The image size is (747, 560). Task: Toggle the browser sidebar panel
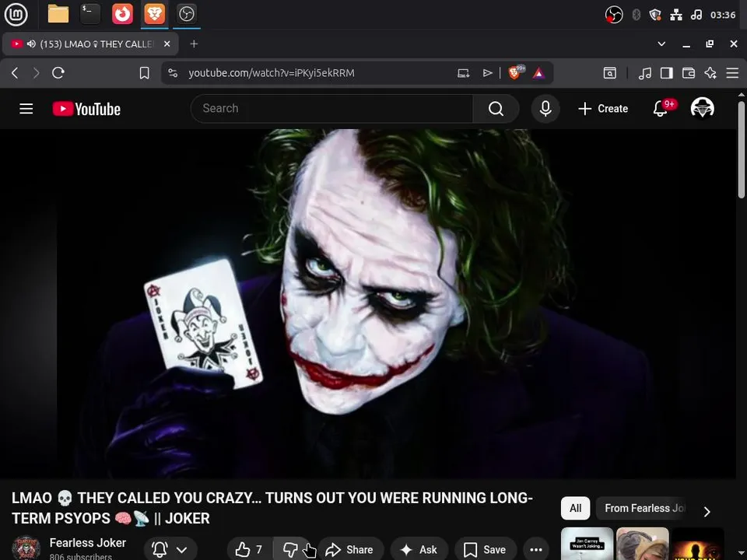(667, 73)
